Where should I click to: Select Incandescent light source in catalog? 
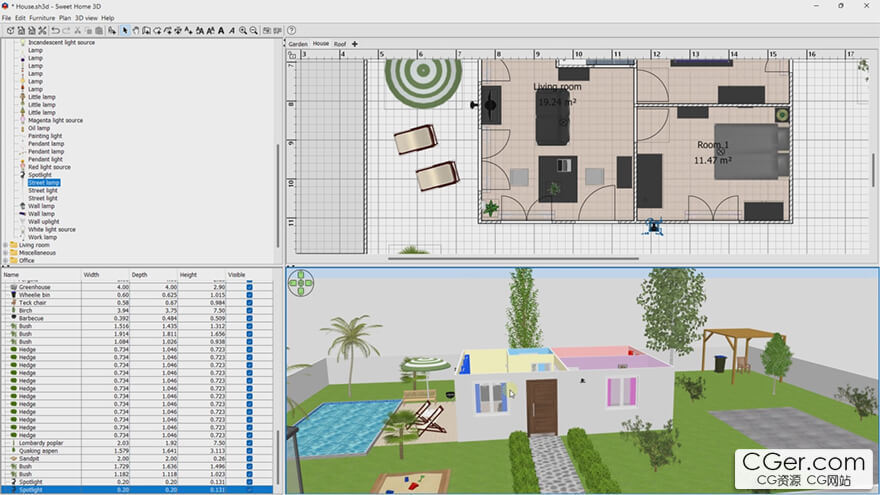click(61, 43)
